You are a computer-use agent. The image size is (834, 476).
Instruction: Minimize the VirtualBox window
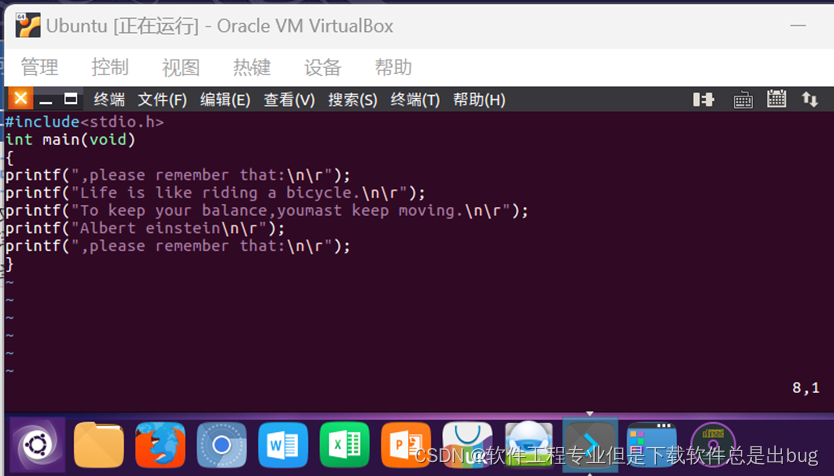(x=798, y=26)
